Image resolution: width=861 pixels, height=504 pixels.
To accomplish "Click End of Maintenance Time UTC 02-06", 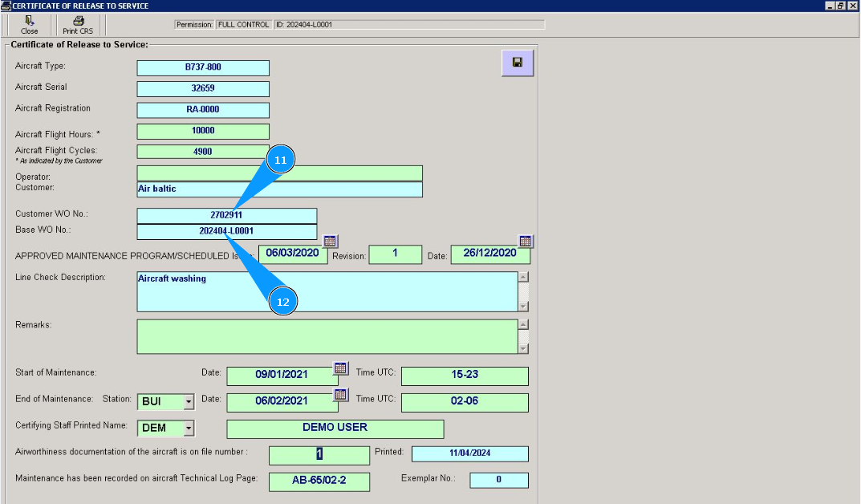I will click(465, 402).
